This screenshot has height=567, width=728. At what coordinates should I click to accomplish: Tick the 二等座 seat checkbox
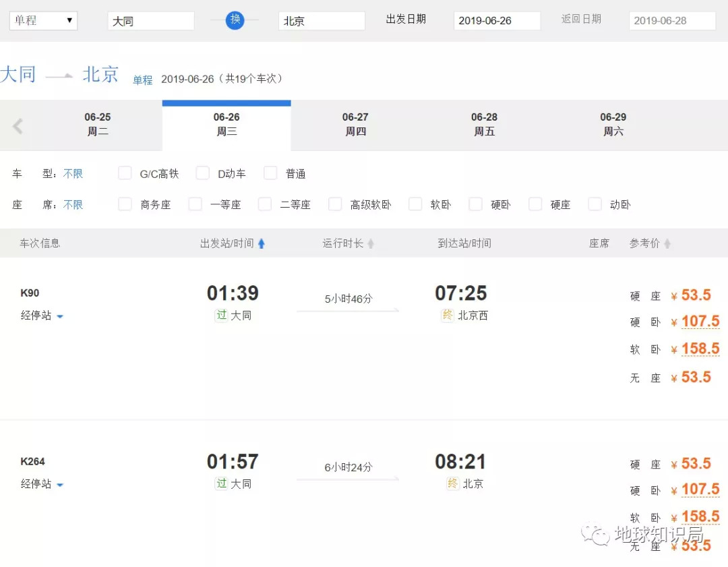click(265, 204)
